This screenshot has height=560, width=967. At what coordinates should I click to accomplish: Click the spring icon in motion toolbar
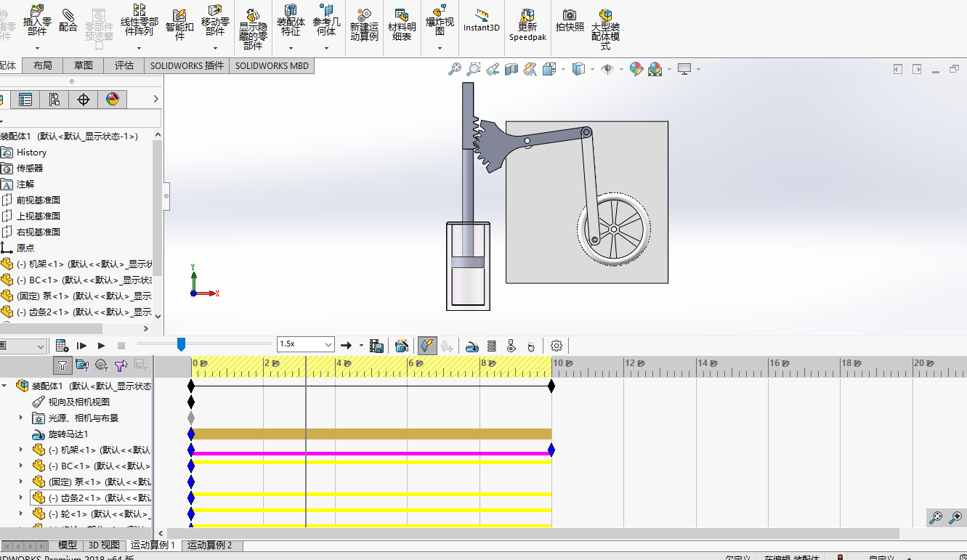(x=492, y=346)
